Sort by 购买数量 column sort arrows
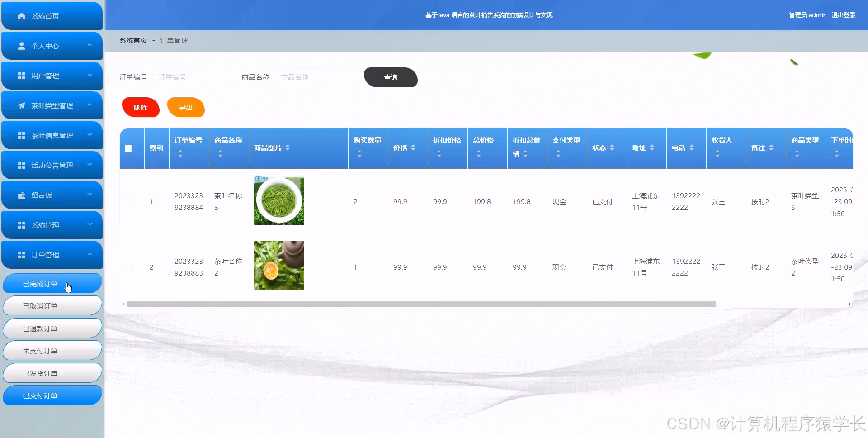This screenshot has height=438, width=868. point(359,154)
